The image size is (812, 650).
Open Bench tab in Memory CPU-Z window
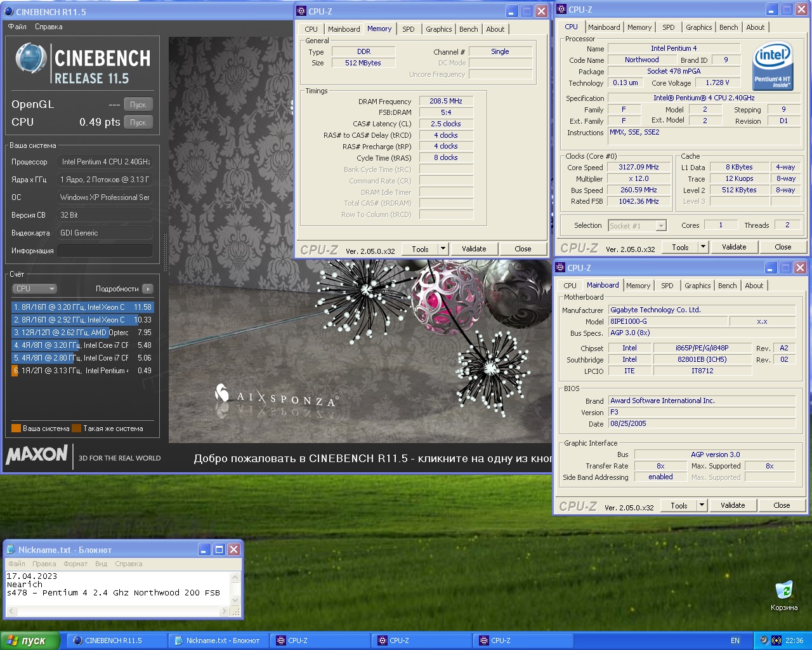tap(469, 29)
